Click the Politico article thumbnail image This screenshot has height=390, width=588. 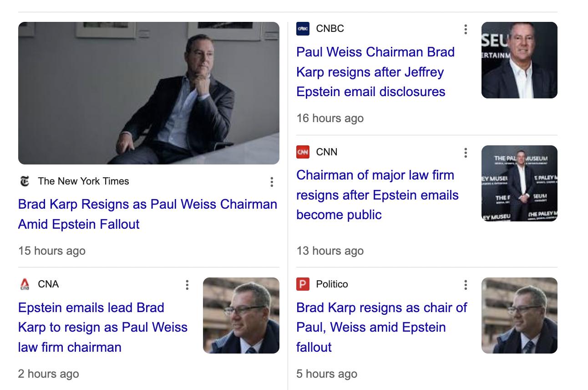point(519,315)
